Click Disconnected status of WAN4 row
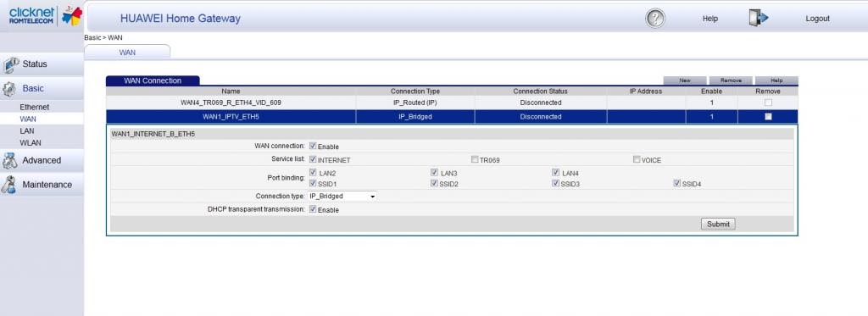The image size is (868, 316). pyautogui.click(x=540, y=103)
